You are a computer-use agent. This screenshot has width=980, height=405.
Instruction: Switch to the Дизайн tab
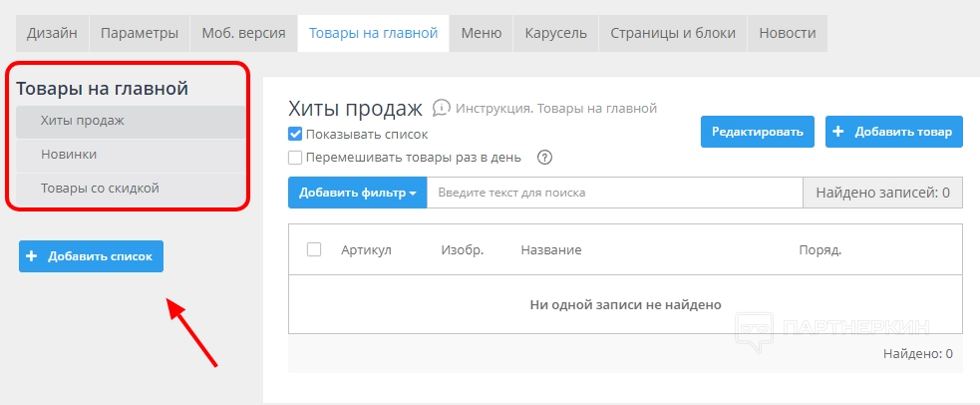[x=52, y=33]
